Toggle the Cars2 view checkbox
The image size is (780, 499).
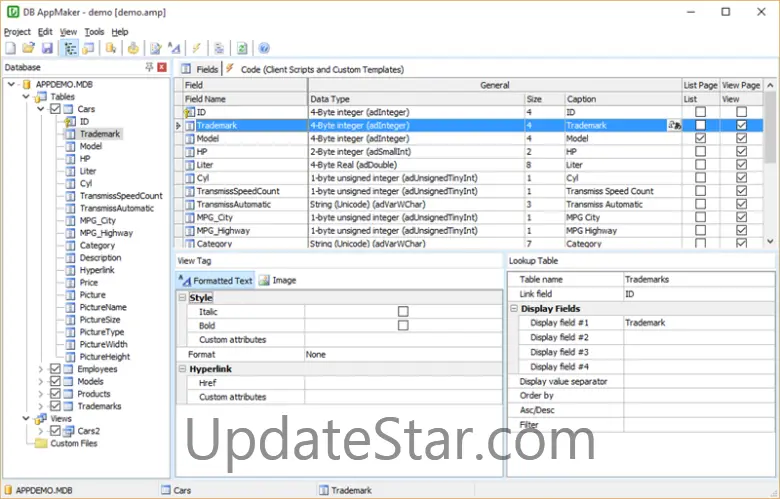click(x=55, y=431)
